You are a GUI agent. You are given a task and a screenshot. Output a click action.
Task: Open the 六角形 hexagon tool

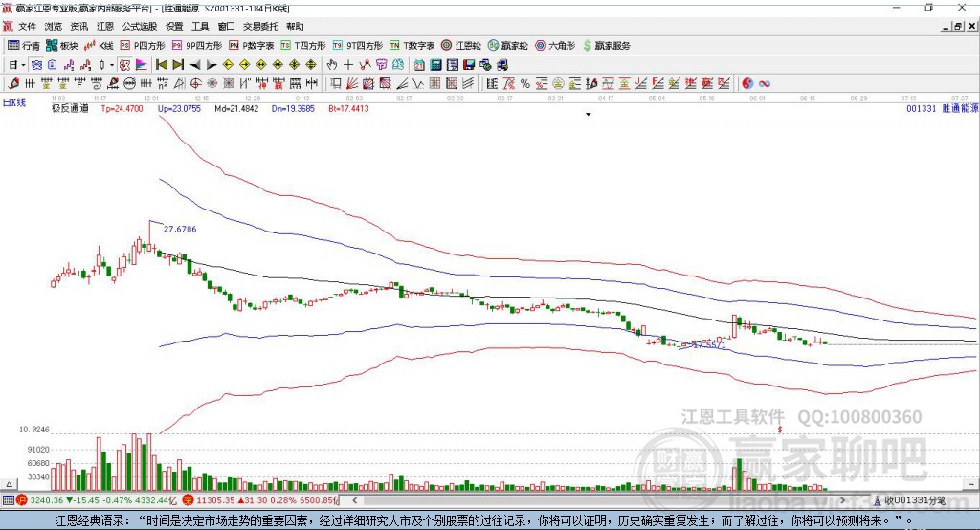555,46
